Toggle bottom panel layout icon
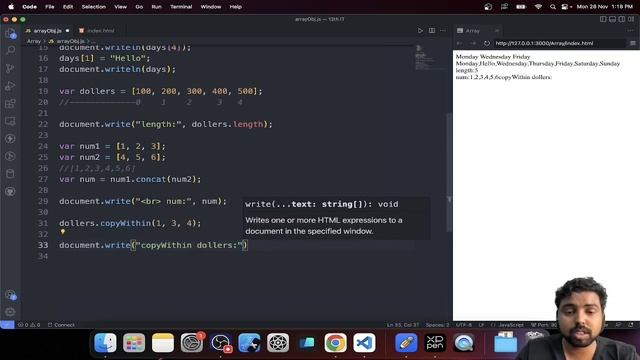The image size is (640, 360). coord(612,19)
